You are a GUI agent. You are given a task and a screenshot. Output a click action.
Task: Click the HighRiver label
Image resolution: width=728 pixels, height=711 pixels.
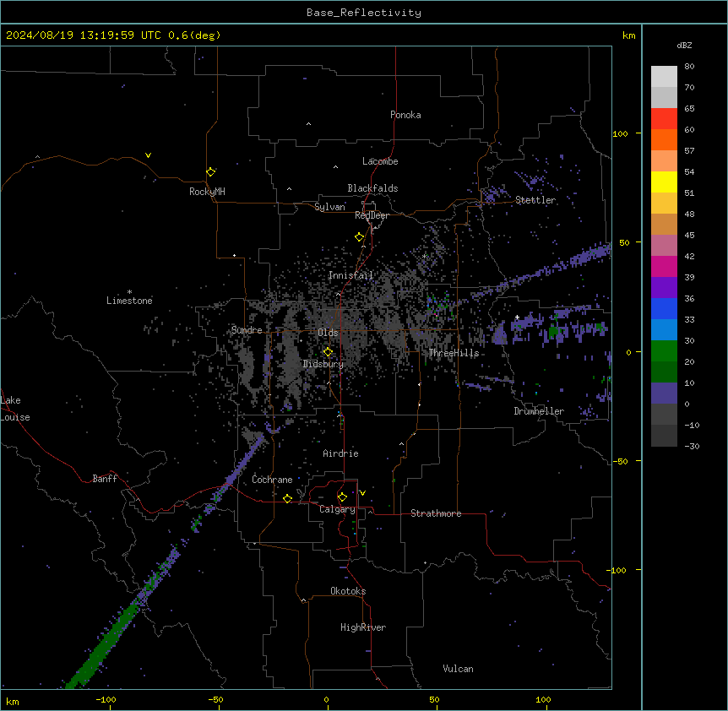coord(363,627)
